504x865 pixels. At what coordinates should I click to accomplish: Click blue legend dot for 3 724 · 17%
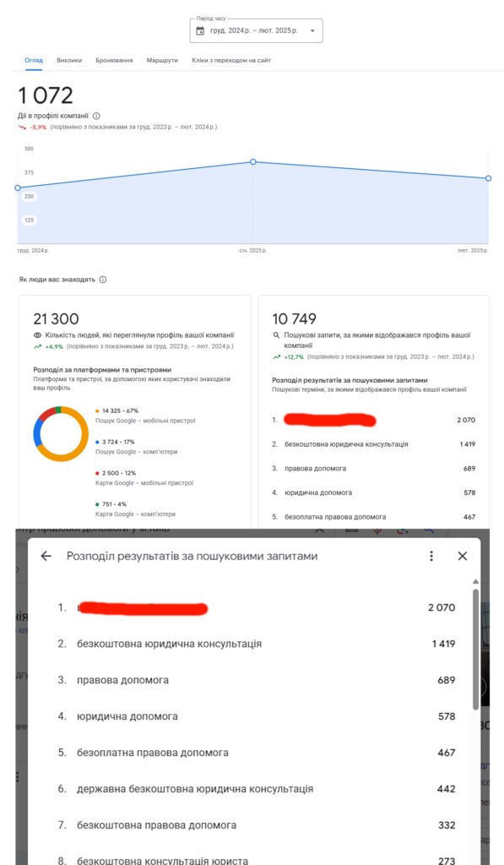pyautogui.click(x=98, y=442)
